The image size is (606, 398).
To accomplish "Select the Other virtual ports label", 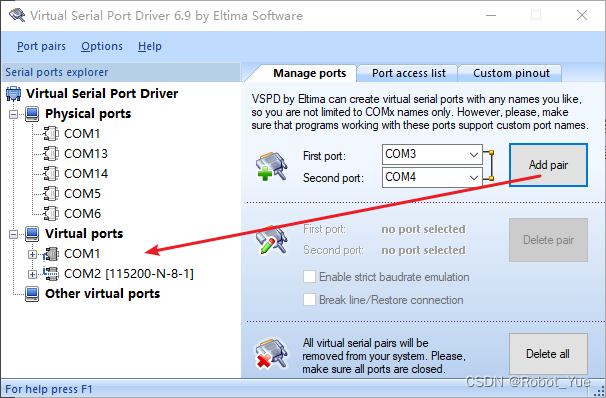I will click(102, 294).
